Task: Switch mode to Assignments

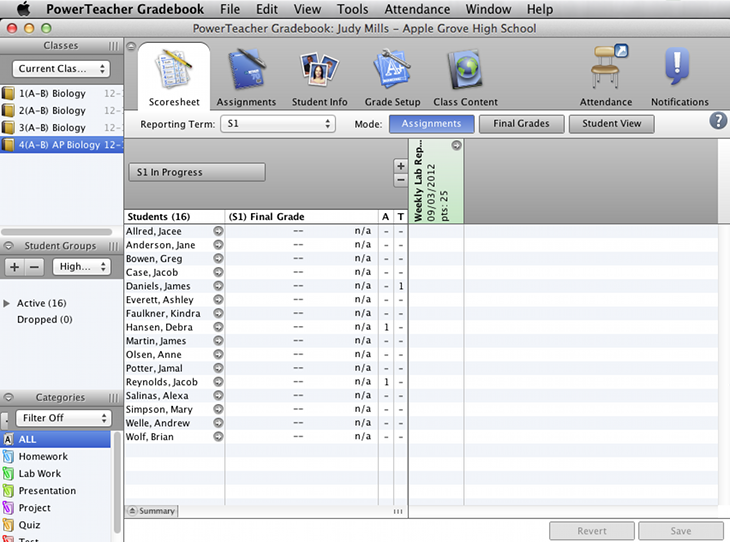Action: pos(431,124)
